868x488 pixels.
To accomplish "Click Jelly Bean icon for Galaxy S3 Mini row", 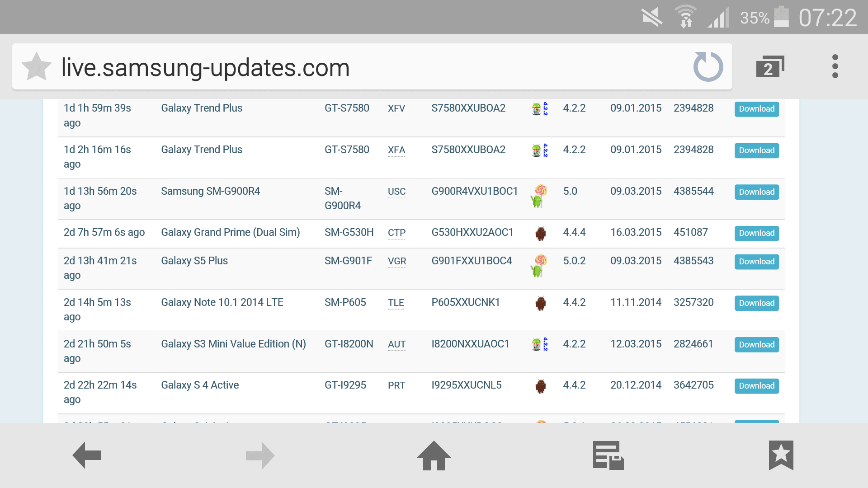I will pos(540,344).
